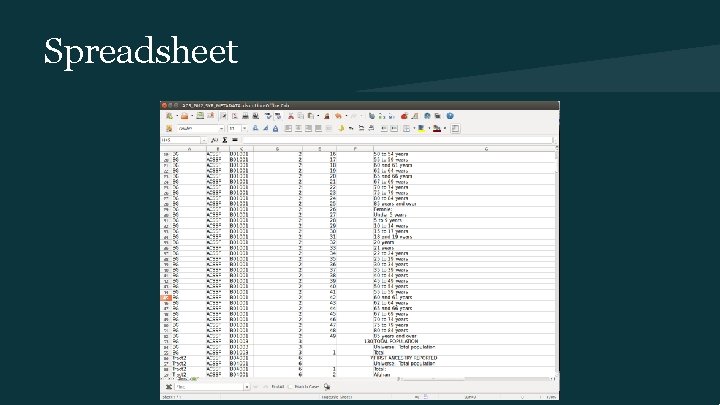Open the recent files dropdown beside Open

pyautogui.click(x=192, y=116)
